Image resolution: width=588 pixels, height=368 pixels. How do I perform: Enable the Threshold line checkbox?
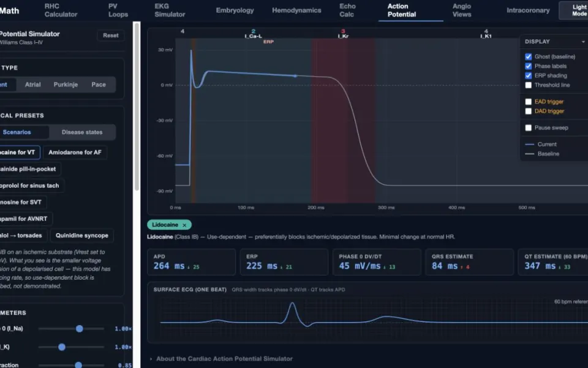coord(529,85)
